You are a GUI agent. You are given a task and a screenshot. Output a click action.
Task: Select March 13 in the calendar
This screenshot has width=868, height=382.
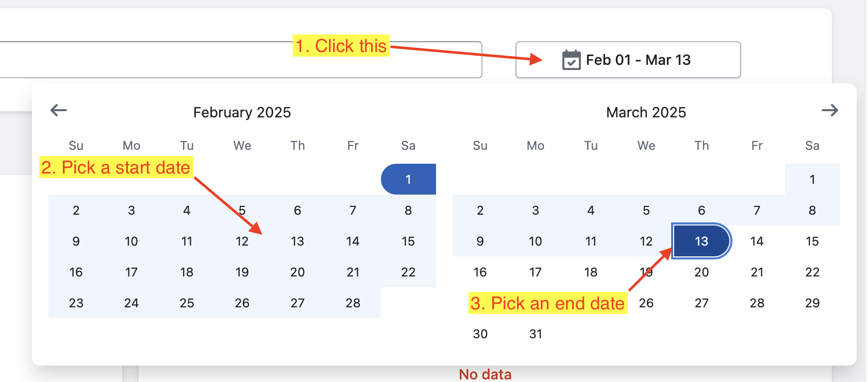(701, 241)
